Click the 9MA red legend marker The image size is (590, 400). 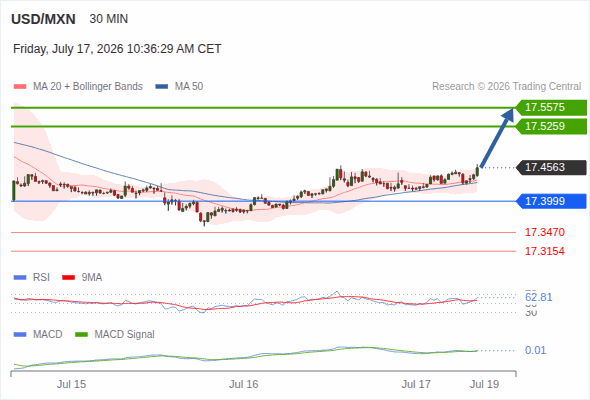(68, 278)
